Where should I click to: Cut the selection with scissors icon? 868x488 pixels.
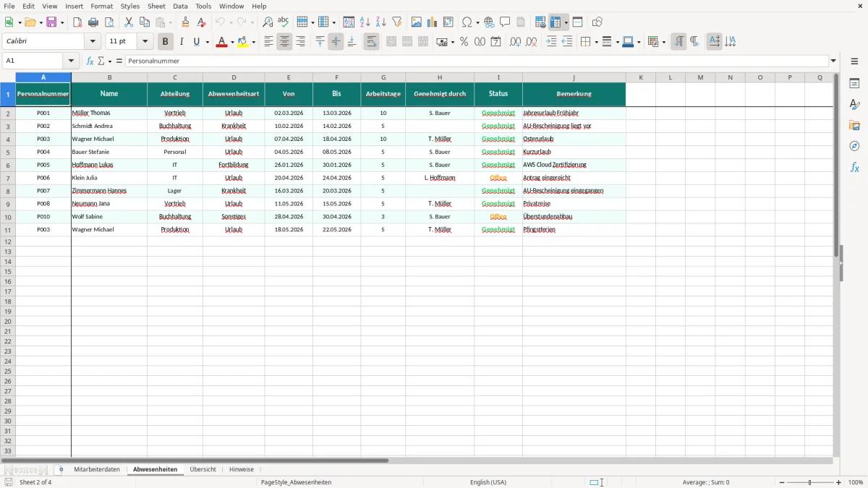[x=129, y=22]
